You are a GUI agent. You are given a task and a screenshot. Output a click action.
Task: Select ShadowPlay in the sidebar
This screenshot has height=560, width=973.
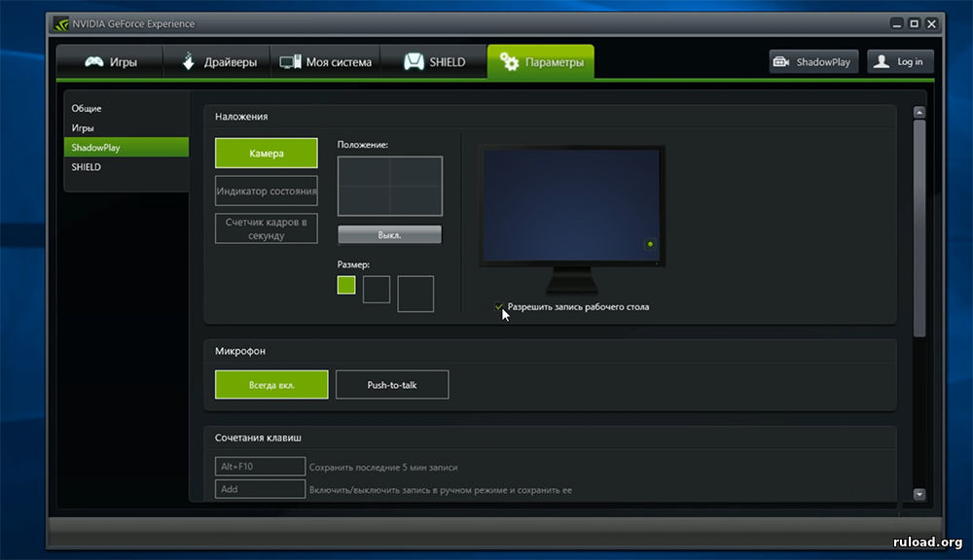point(126,147)
